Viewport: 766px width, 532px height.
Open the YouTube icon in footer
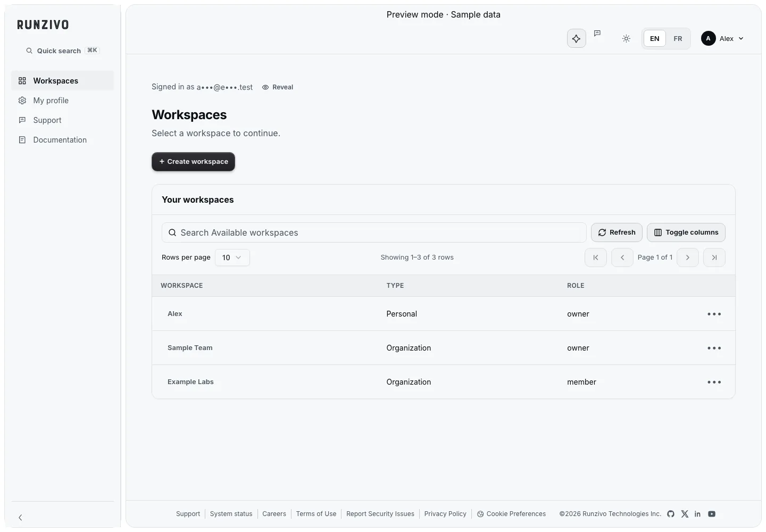tap(712, 514)
